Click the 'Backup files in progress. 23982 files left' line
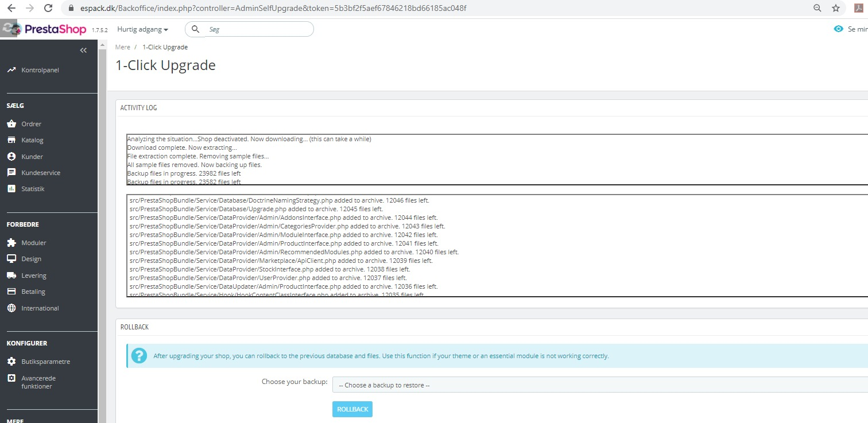 coord(184,173)
